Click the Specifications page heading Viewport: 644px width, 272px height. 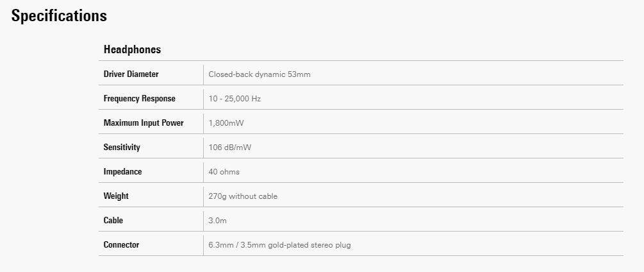(x=59, y=16)
